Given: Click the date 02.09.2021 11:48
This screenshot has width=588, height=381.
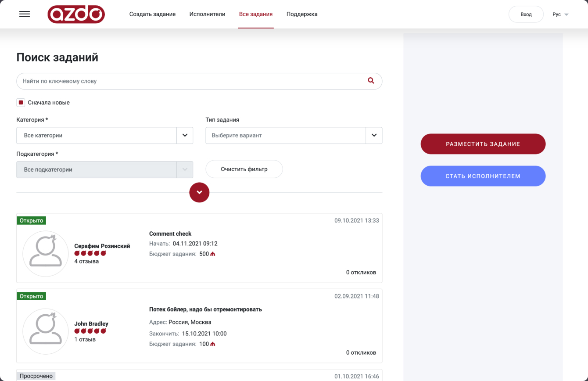Looking at the screenshot, I should point(357,296).
